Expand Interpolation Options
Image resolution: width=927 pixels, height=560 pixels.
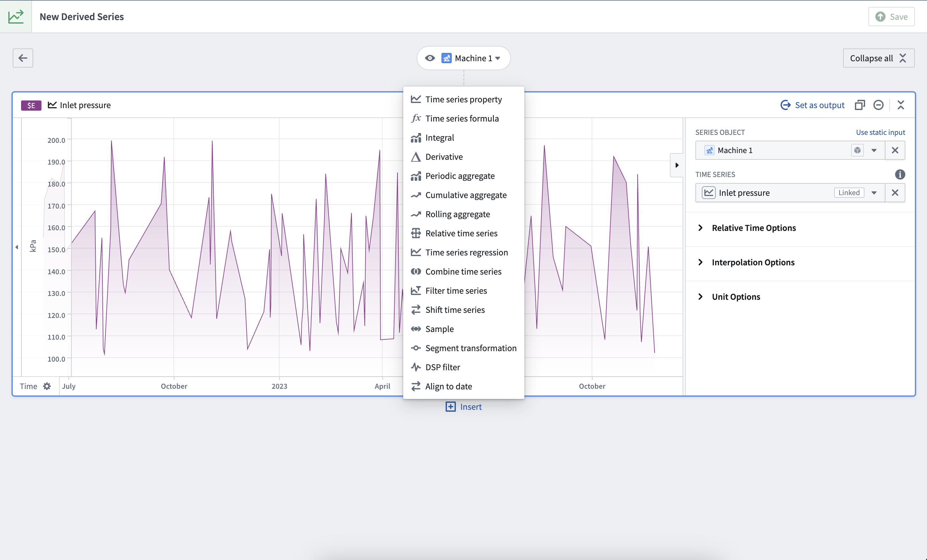[753, 262]
